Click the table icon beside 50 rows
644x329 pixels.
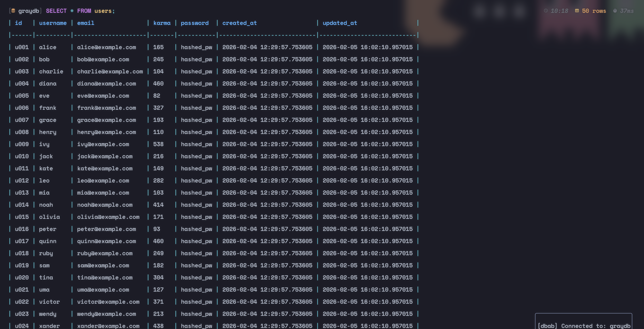click(577, 11)
